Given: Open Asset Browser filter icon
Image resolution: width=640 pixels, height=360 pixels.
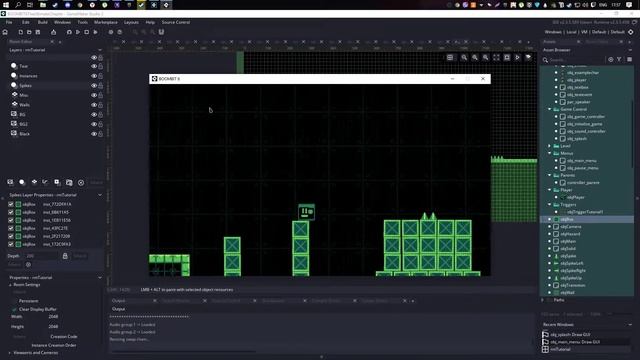Looking at the screenshot, I should coord(619,60).
